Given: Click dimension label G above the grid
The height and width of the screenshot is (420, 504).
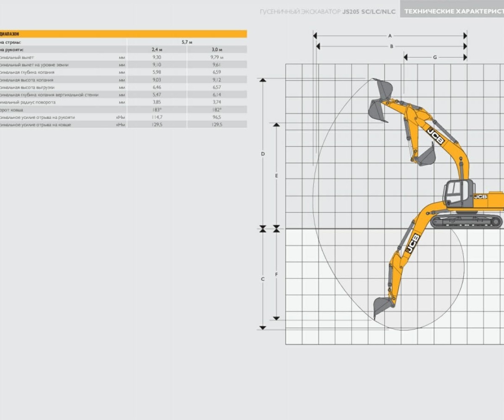Looking at the screenshot, I should (435, 57).
